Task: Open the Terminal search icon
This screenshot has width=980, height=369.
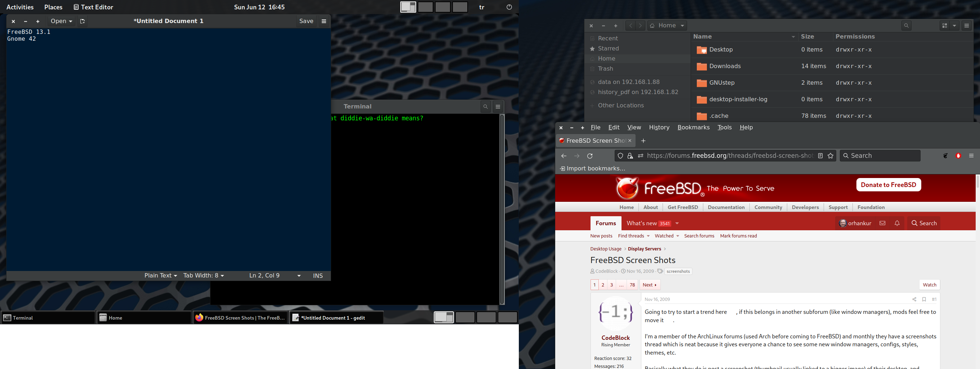Action: point(485,107)
